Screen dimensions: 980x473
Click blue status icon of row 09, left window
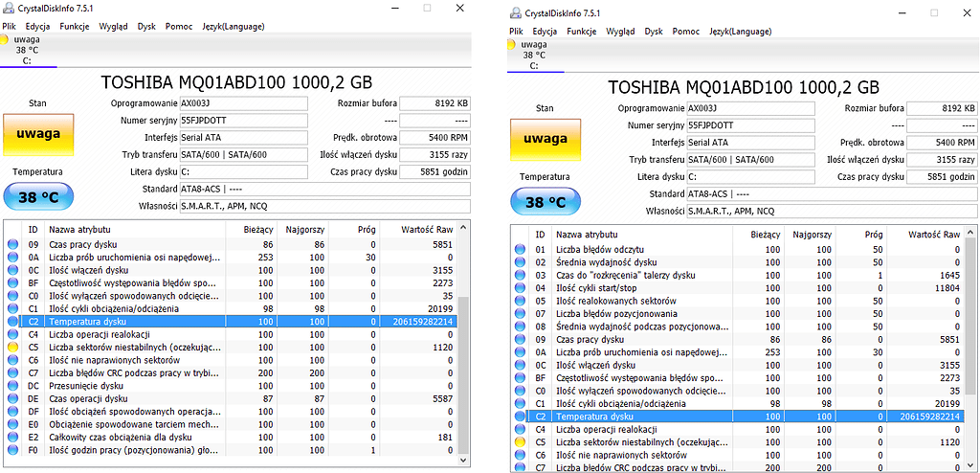point(12,244)
